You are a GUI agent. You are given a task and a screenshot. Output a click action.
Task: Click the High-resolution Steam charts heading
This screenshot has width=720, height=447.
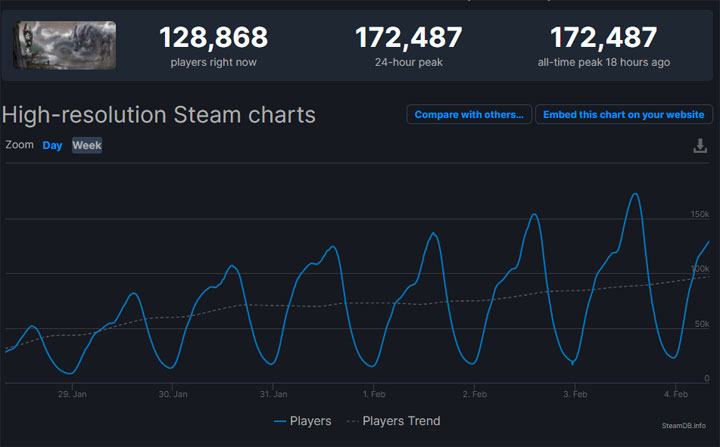coord(159,115)
